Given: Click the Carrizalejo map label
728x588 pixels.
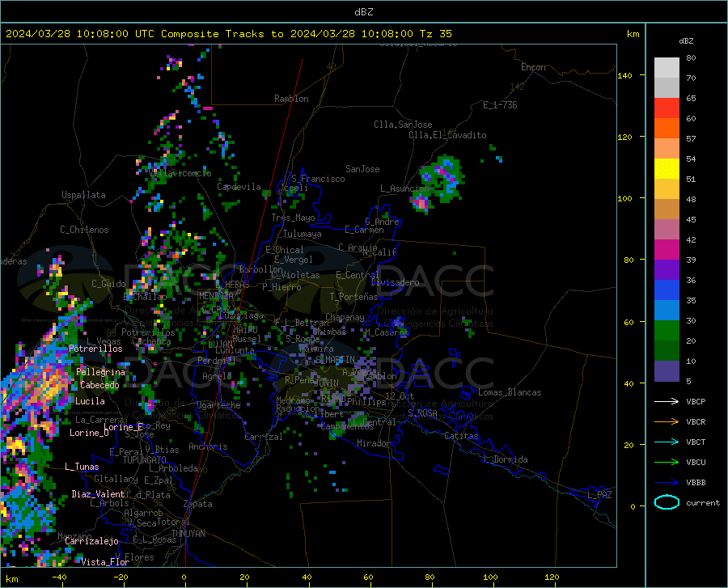Looking at the screenshot, I should click(x=91, y=541).
